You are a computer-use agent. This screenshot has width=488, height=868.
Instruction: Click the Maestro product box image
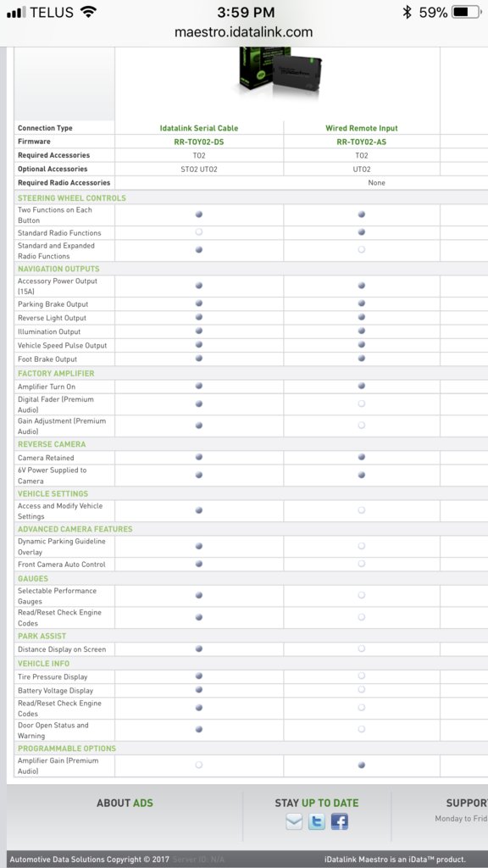tap(280, 73)
